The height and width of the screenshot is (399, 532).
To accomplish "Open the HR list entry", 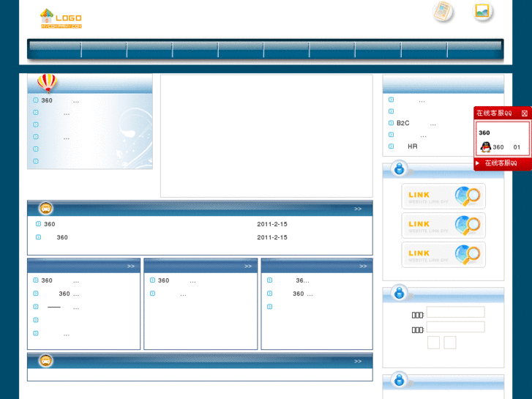I will 413,146.
